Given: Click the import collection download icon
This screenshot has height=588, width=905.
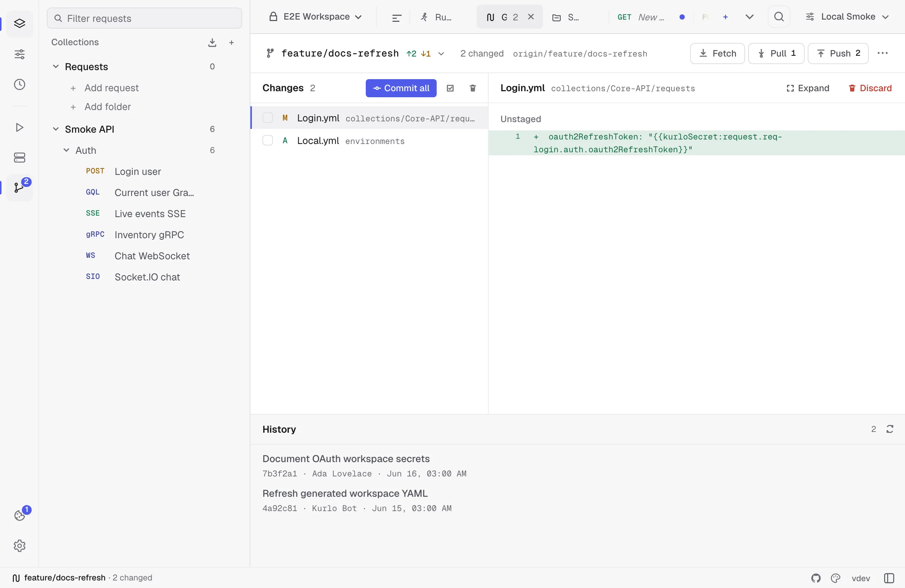Looking at the screenshot, I should coord(212,43).
